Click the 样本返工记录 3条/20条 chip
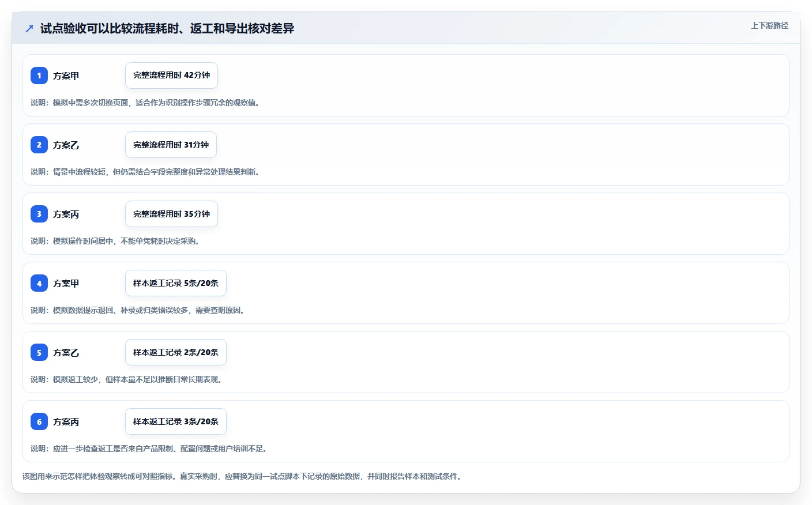The height and width of the screenshot is (505, 812). click(176, 421)
